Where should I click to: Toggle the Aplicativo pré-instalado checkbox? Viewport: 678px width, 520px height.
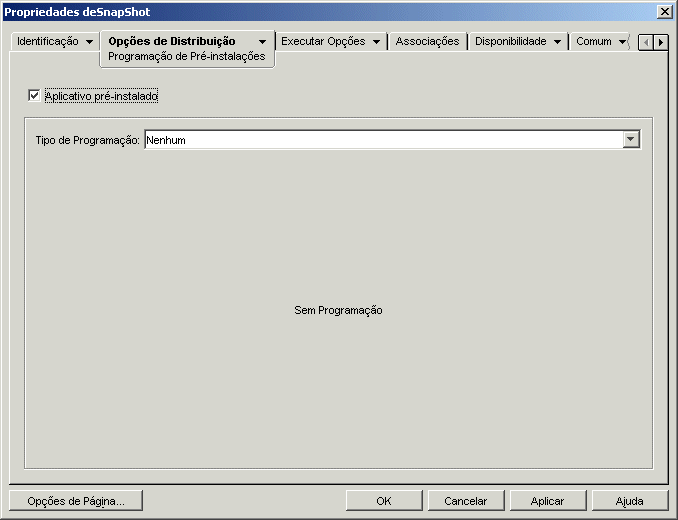click(34, 96)
